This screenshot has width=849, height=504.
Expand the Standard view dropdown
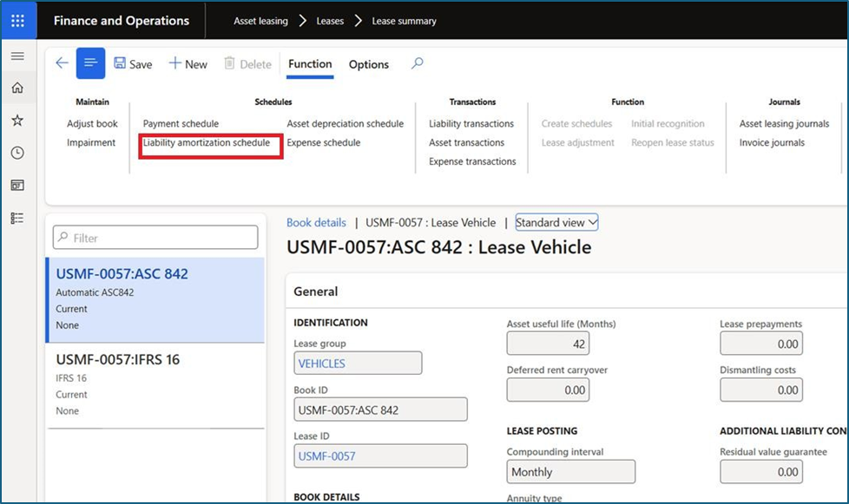pos(556,223)
